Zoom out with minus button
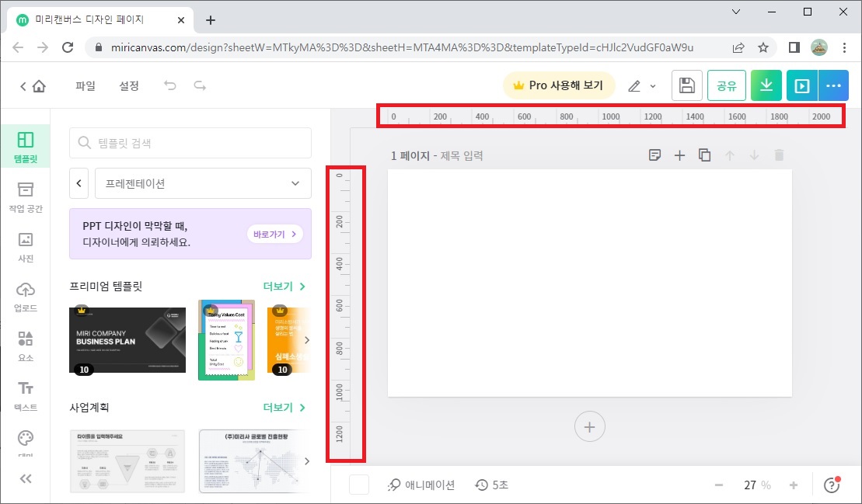Image resolution: width=862 pixels, height=504 pixels. click(x=718, y=485)
